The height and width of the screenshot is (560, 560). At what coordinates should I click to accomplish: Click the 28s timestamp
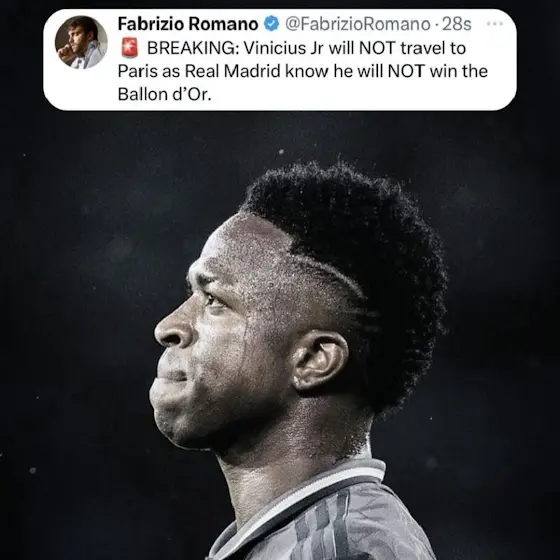[x=457, y=24]
